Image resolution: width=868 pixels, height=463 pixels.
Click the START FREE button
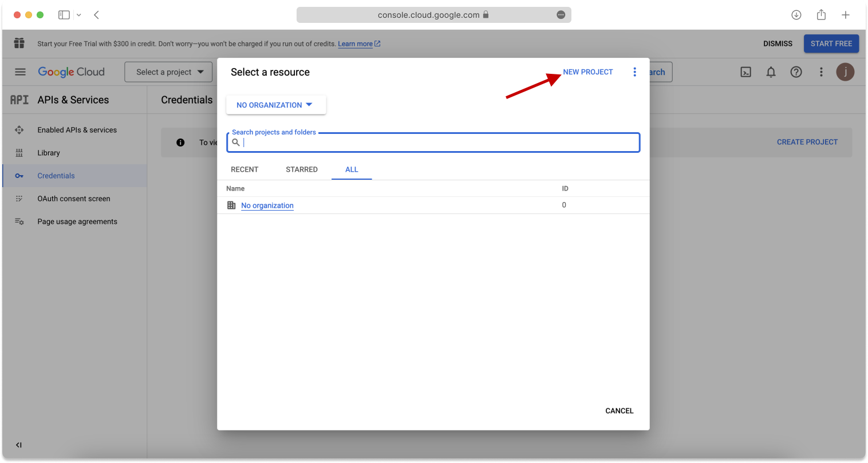tap(831, 43)
